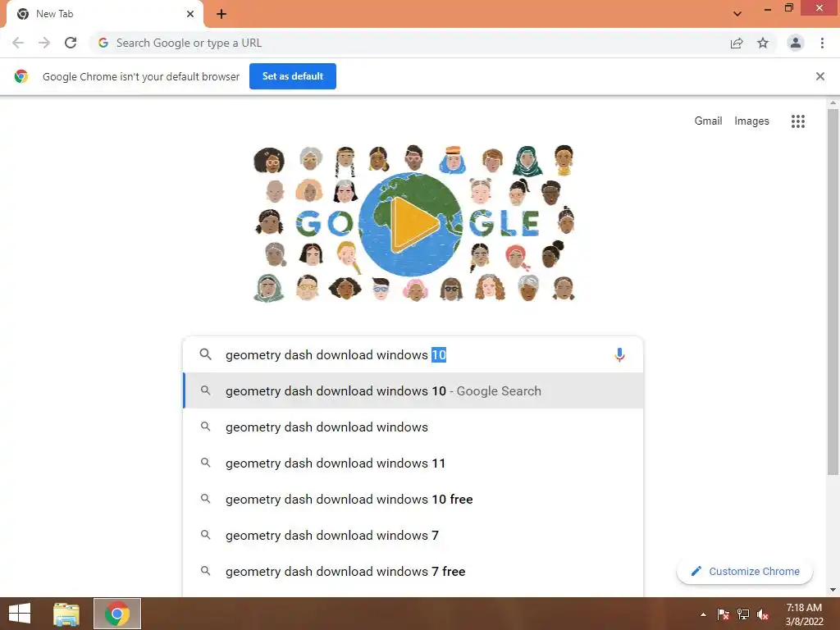
Task: Open the Windows Start button
Action: (x=20, y=614)
